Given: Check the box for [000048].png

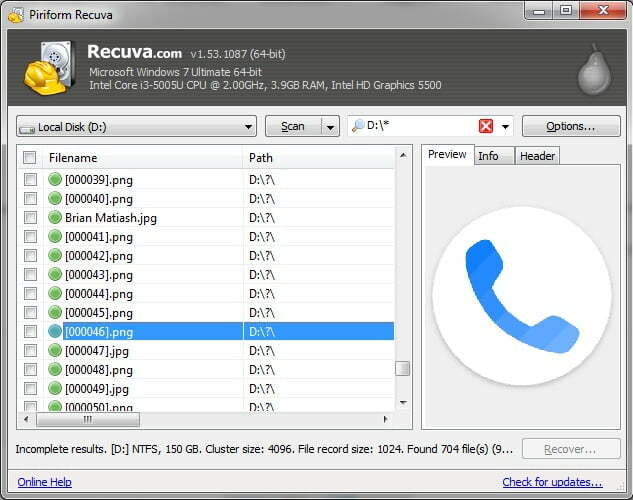Looking at the screenshot, I should tap(30, 369).
